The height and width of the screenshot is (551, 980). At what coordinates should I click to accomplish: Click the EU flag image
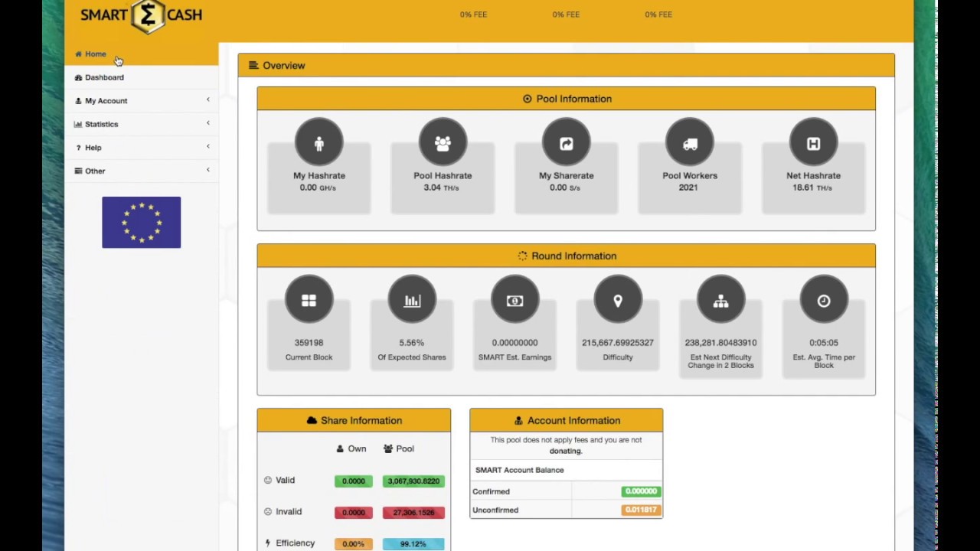142,223
